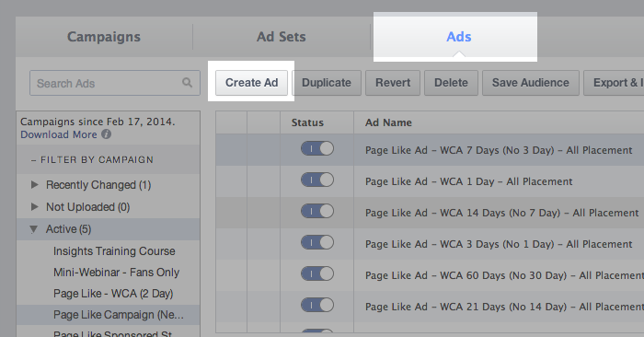Disable the WCA 60 Days ad
Image resolution: width=644 pixels, height=337 pixels.
point(317,273)
